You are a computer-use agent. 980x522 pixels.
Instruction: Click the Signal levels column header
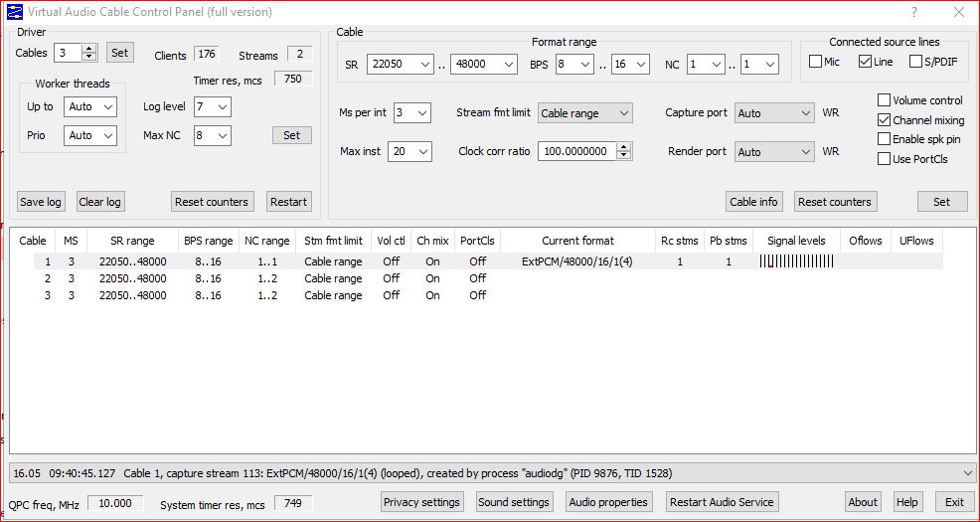click(796, 241)
